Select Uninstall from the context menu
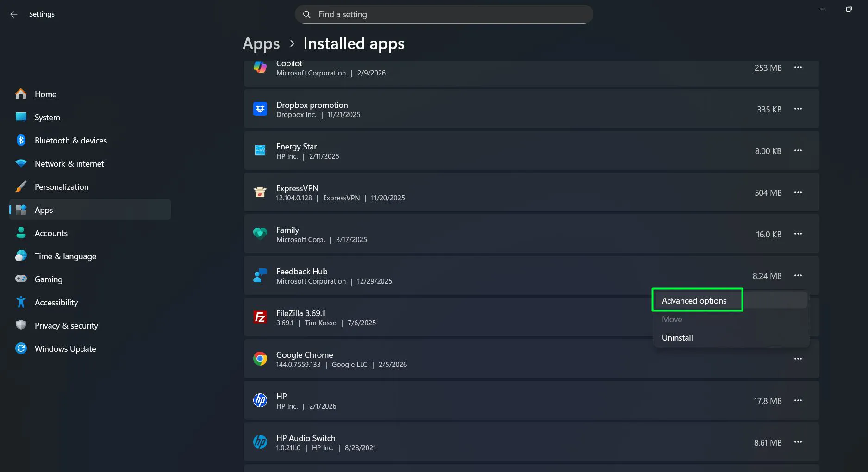Screen dimensions: 868x472 click(677, 337)
